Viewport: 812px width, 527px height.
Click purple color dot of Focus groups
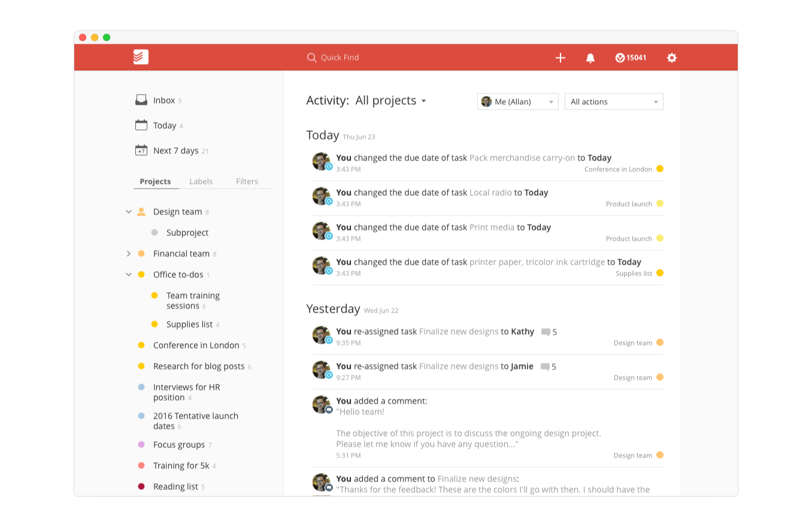click(141, 444)
